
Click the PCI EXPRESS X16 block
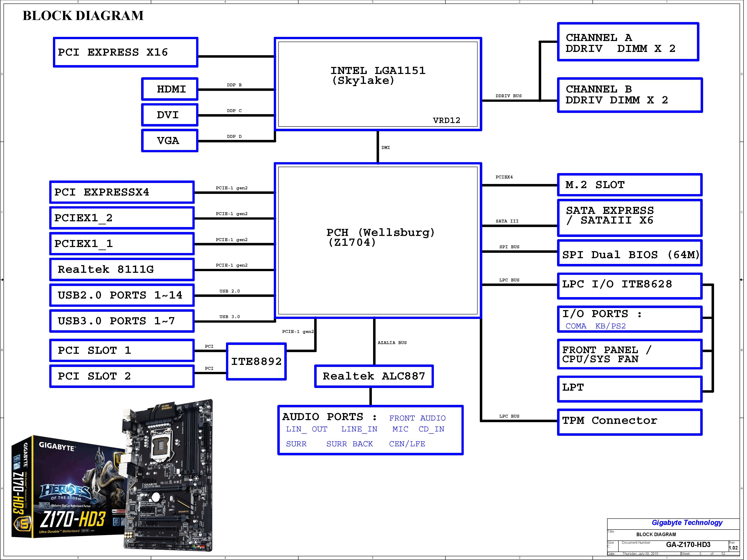(125, 52)
